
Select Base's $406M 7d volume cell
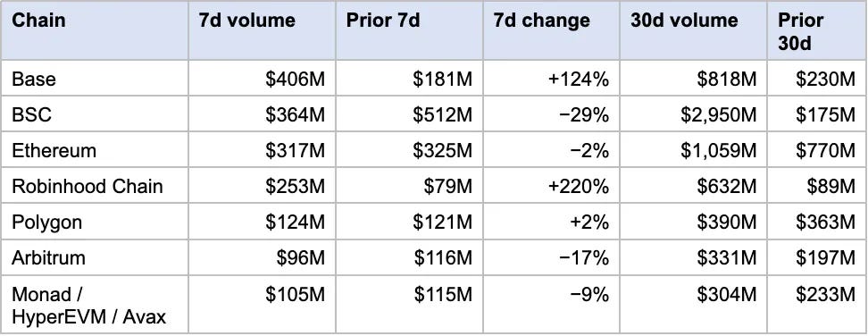click(x=262, y=78)
